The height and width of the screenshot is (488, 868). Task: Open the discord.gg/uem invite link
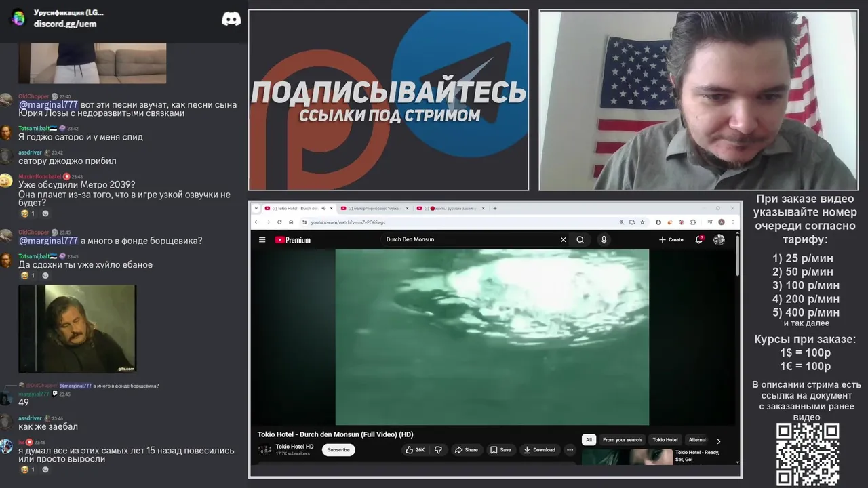[x=65, y=24]
